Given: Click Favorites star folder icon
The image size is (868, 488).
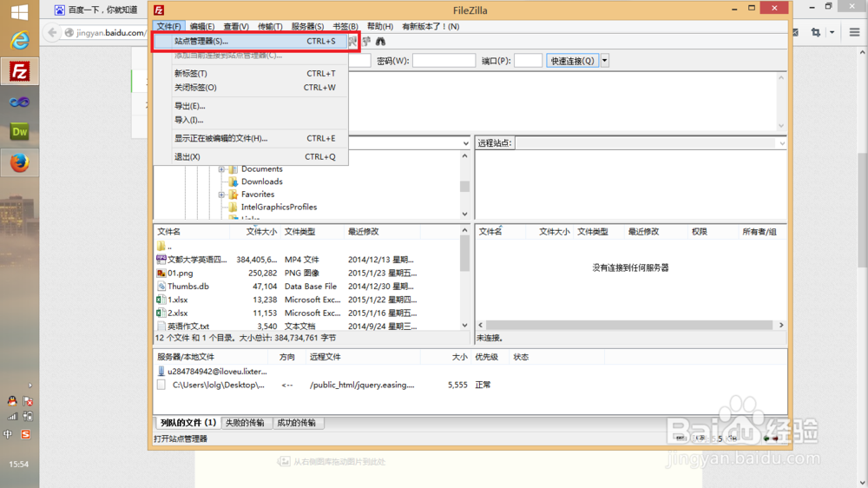Looking at the screenshot, I should 233,195.
